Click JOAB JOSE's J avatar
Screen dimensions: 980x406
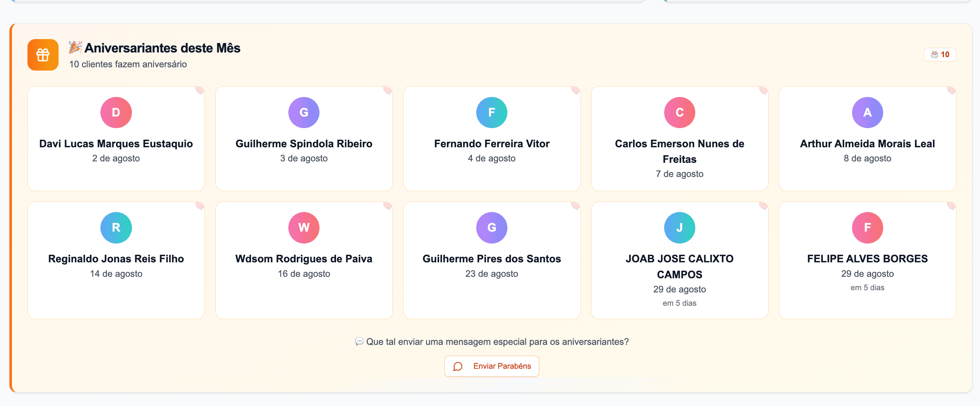pos(679,228)
